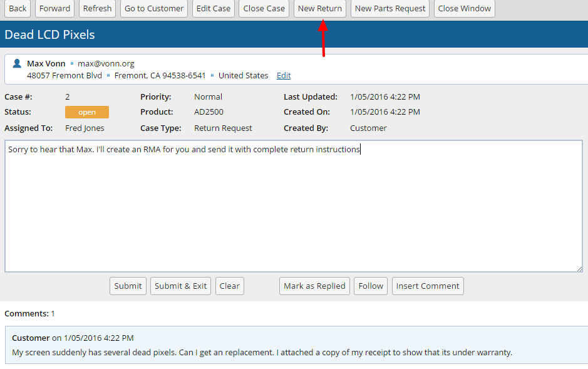The height and width of the screenshot is (369, 588).
Task: Click the orange open status badge
Action: coord(87,112)
